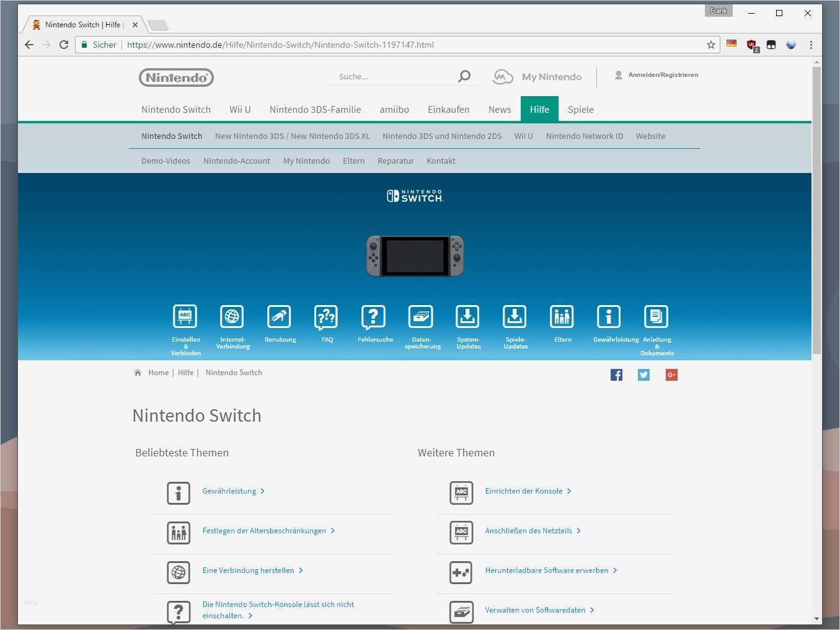Open the Nintendo Switch main navigation item
The width and height of the screenshot is (840, 630).
click(176, 110)
